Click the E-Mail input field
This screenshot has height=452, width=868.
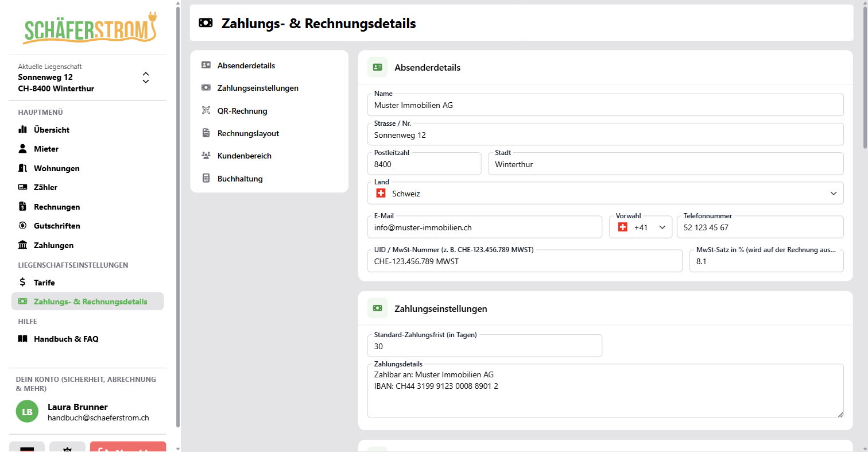coord(485,227)
